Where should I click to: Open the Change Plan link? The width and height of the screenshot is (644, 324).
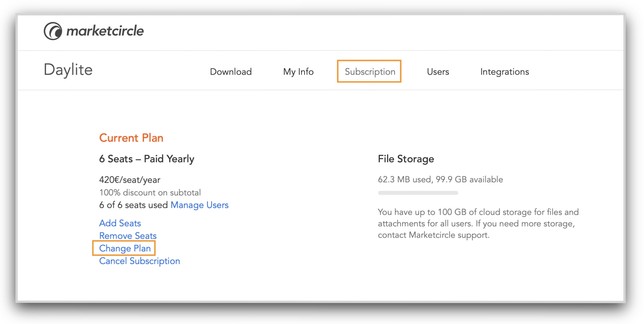(125, 248)
